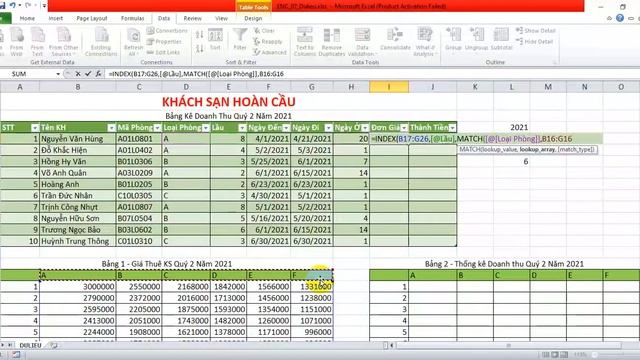Click the Ungroup outline icon
The height and width of the screenshot is (360, 640).
476,39
